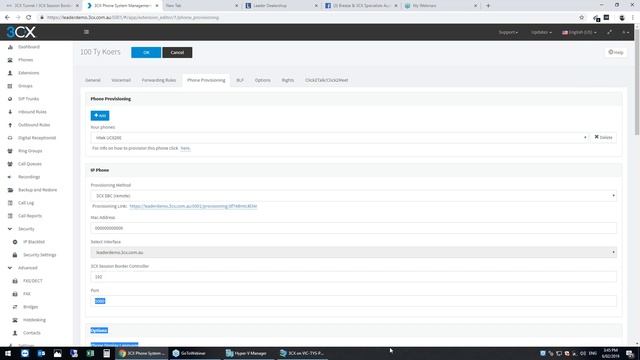Switch to the Rights tab
640x360 pixels.
pos(287,80)
